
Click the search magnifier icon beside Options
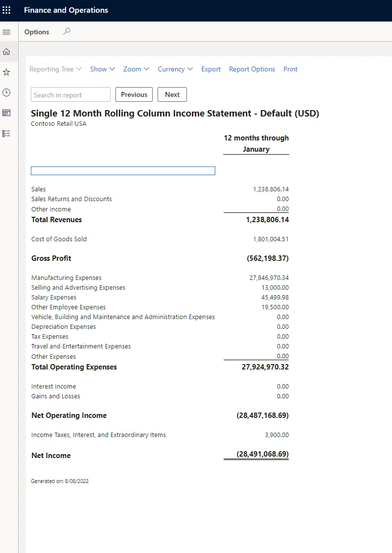pyautogui.click(x=67, y=32)
